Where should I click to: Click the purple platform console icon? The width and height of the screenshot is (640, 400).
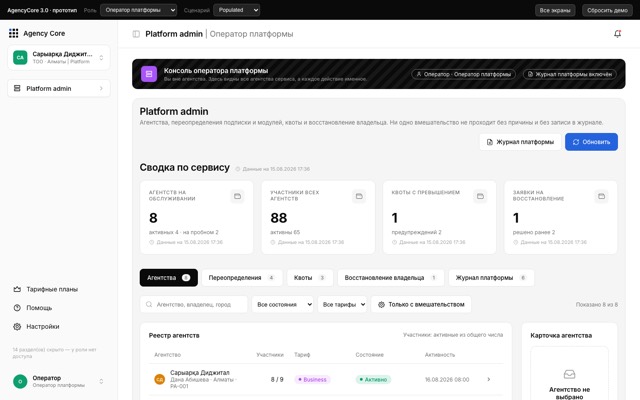pyautogui.click(x=149, y=74)
